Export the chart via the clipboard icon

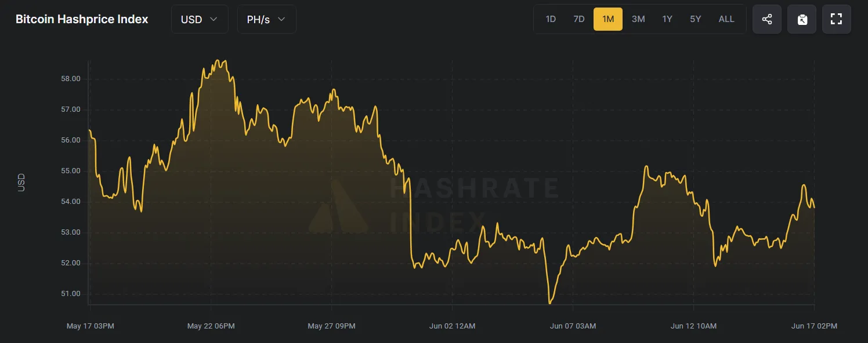[801, 19]
